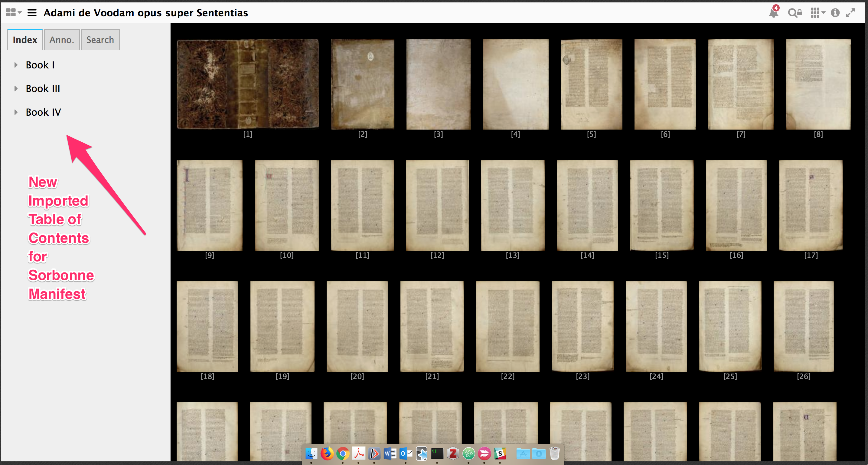Open the Terminal icon in the Dock
The image size is (868, 465).
[437, 453]
